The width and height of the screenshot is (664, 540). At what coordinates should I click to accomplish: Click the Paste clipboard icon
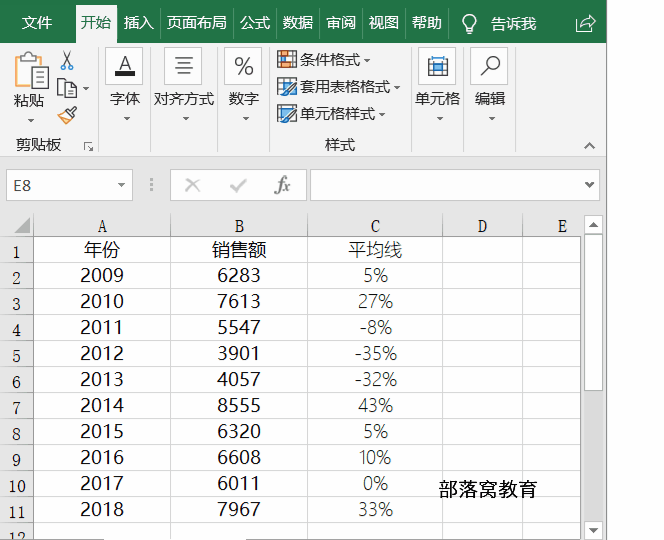pyautogui.click(x=29, y=71)
